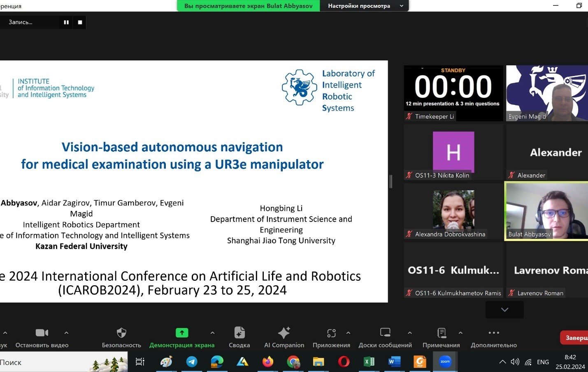Switch to the Zoom app in the taskbar
Image resolution: width=588 pixels, height=372 pixels.
coord(444,362)
